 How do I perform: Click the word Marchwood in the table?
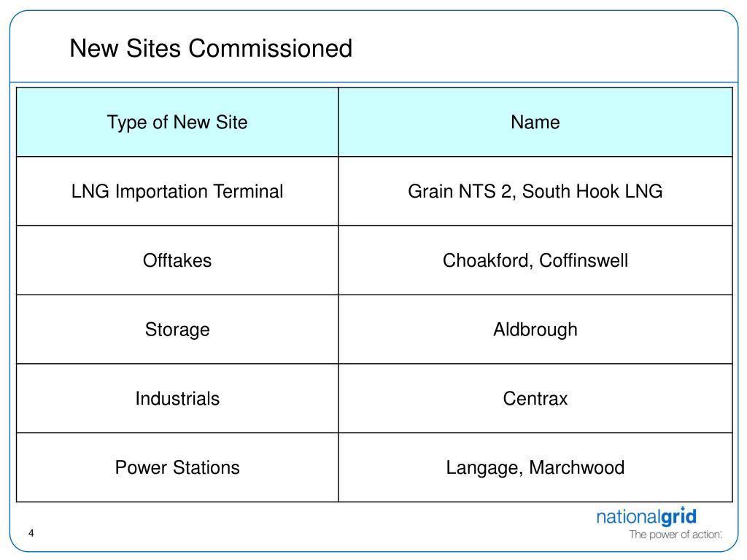pos(576,467)
